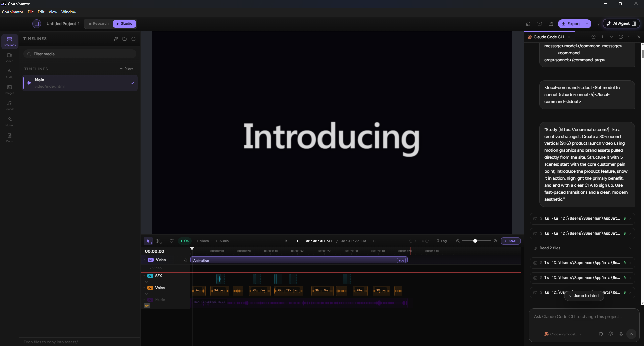This screenshot has width=644, height=346.
Task: Click the Filter media search field
Action: [80, 54]
